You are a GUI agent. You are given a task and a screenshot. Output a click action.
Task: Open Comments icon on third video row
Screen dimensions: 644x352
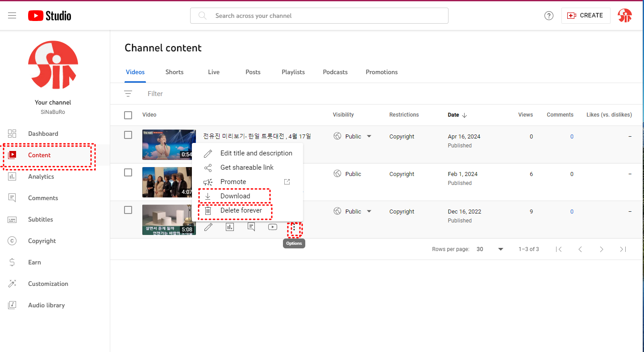click(251, 227)
